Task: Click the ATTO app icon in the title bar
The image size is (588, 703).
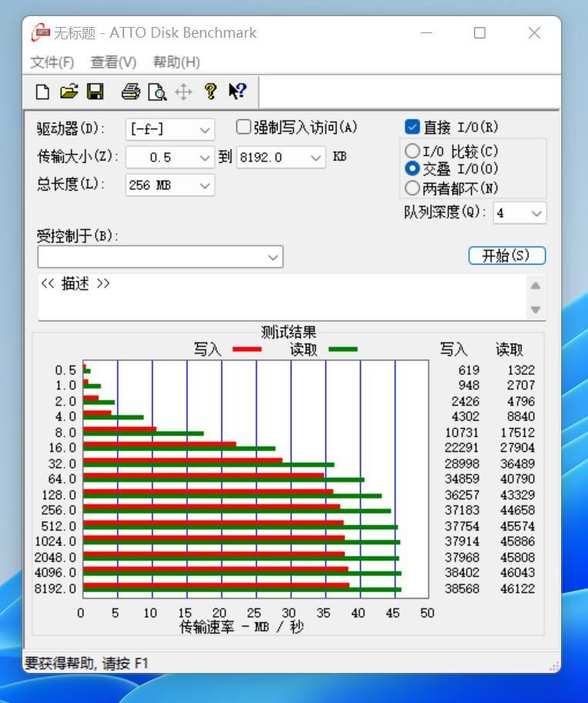Action: click(40, 32)
